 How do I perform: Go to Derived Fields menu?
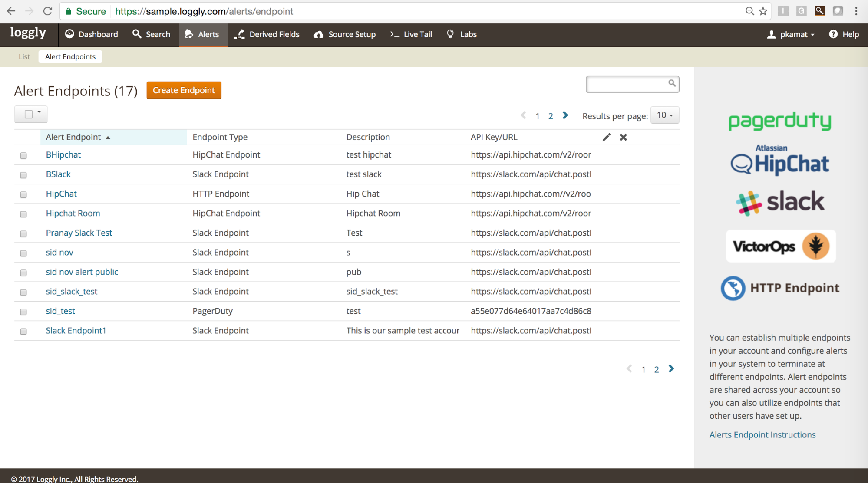tap(267, 34)
